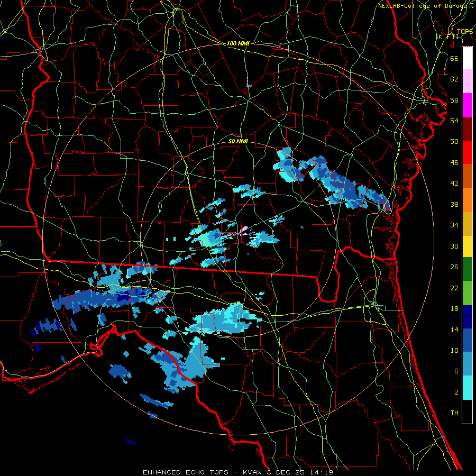Click the "KVAX" station identifier in caption
This screenshot has height=476, width=476.
[x=252, y=472]
